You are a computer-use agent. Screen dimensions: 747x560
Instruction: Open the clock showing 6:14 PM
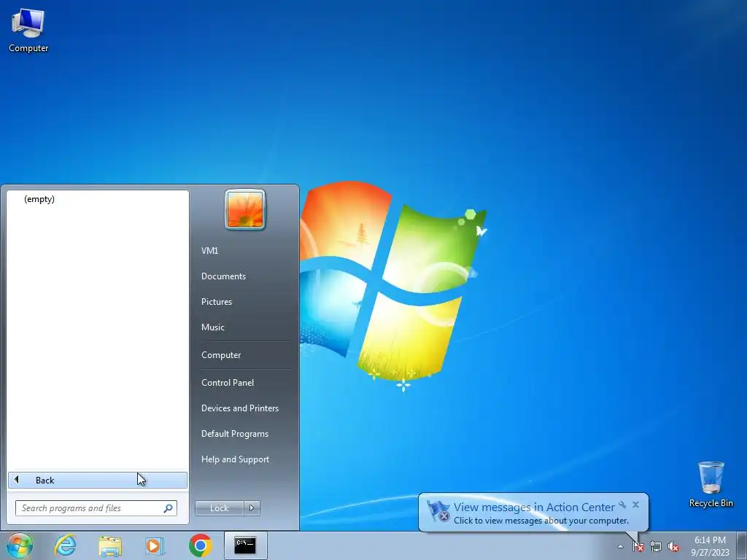[x=710, y=546]
